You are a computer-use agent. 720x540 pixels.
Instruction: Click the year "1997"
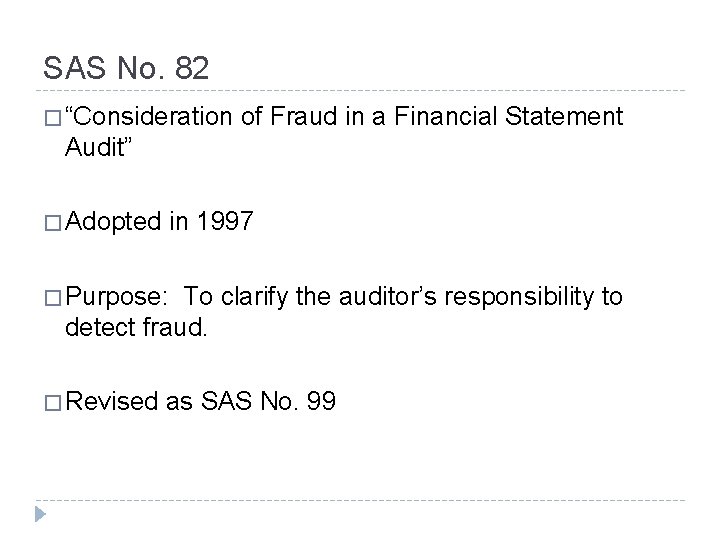pyautogui.click(x=225, y=221)
